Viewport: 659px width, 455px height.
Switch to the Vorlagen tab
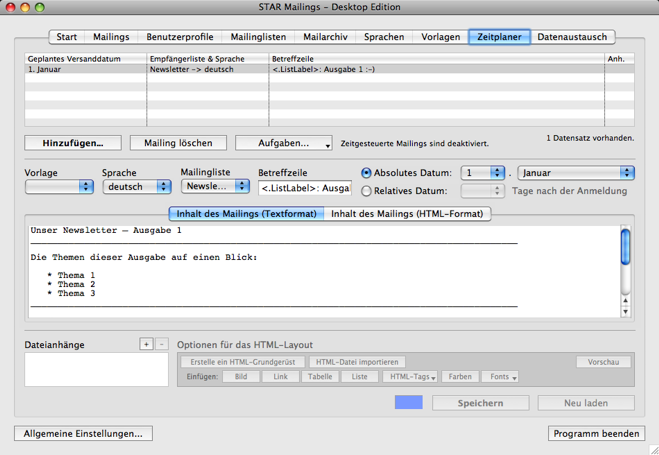(x=440, y=37)
